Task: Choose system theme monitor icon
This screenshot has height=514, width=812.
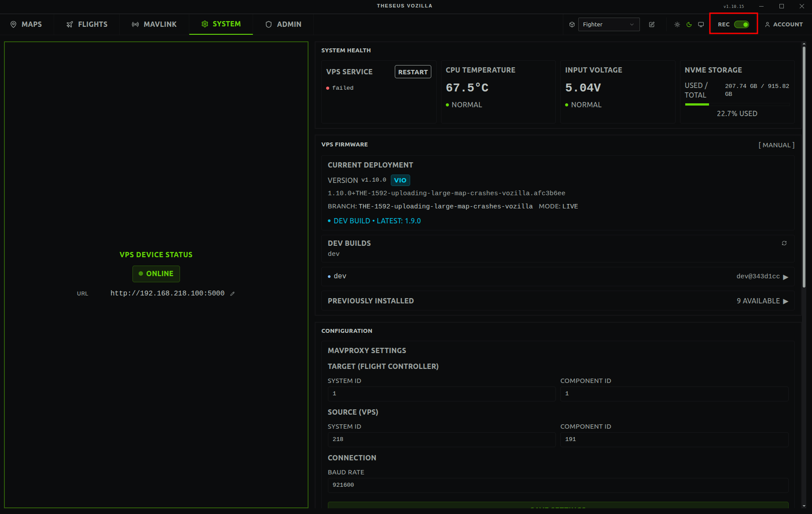Action: pyautogui.click(x=701, y=25)
